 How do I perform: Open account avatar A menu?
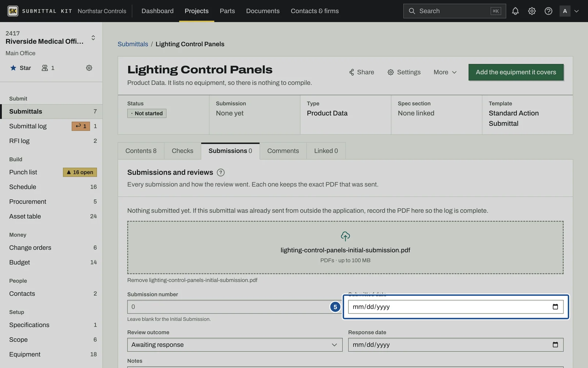pos(565,11)
